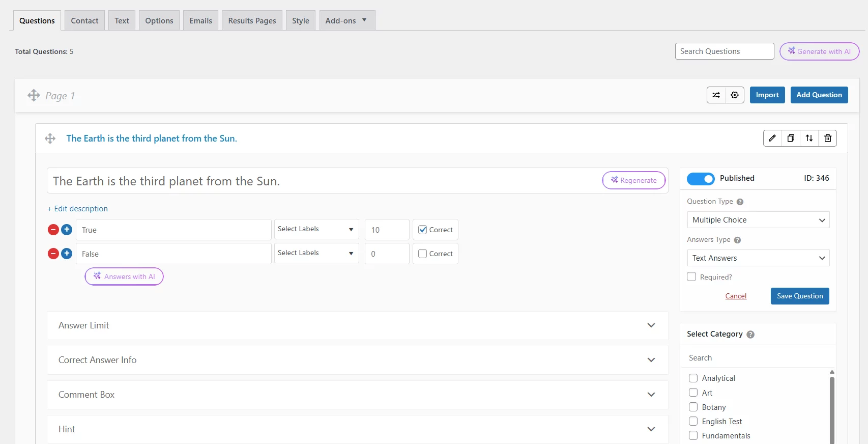Click the Total Questions: 5 text
This screenshot has height=444, width=868.
[x=44, y=51]
